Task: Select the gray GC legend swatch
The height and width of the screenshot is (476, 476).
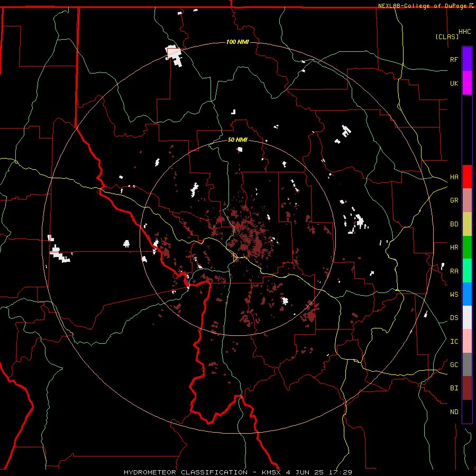Action: (467, 364)
